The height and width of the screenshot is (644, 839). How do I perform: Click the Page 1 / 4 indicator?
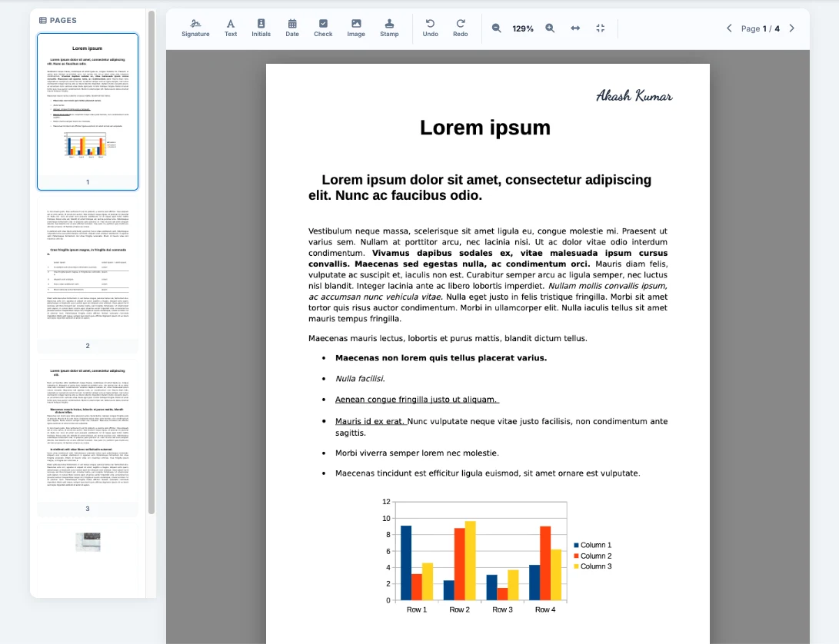(x=761, y=29)
